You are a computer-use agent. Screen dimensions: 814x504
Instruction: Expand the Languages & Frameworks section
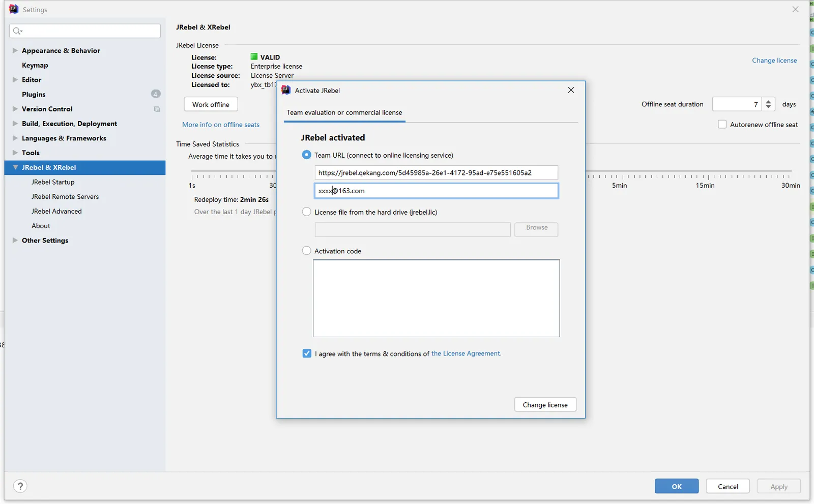(x=15, y=138)
